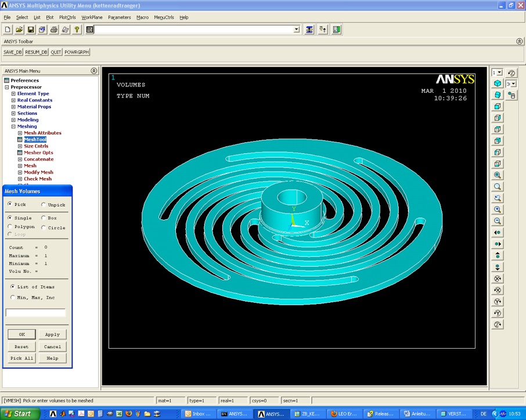
Task: Open the Contact Manager icon
Action: [x=337, y=30]
